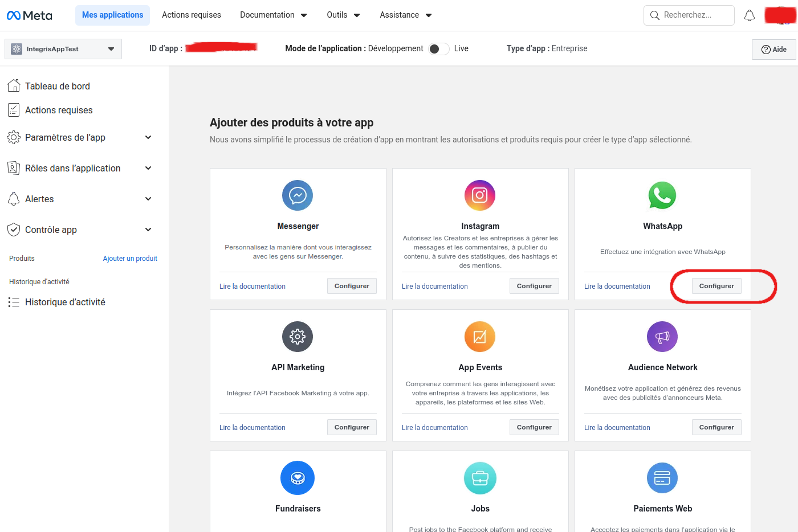The width and height of the screenshot is (798, 532).
Task: Click the Paramètres de l'app gear icon
Action: tap(14, 137)
